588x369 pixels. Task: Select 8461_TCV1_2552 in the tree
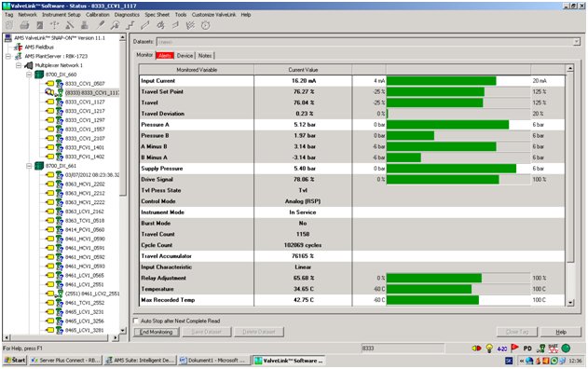pos(85,303)
